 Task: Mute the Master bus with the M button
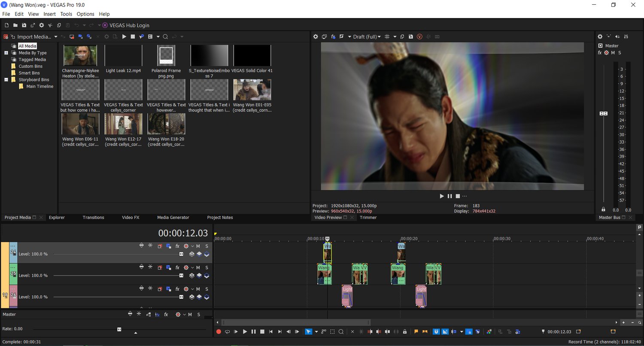click(x=613, y=53)
